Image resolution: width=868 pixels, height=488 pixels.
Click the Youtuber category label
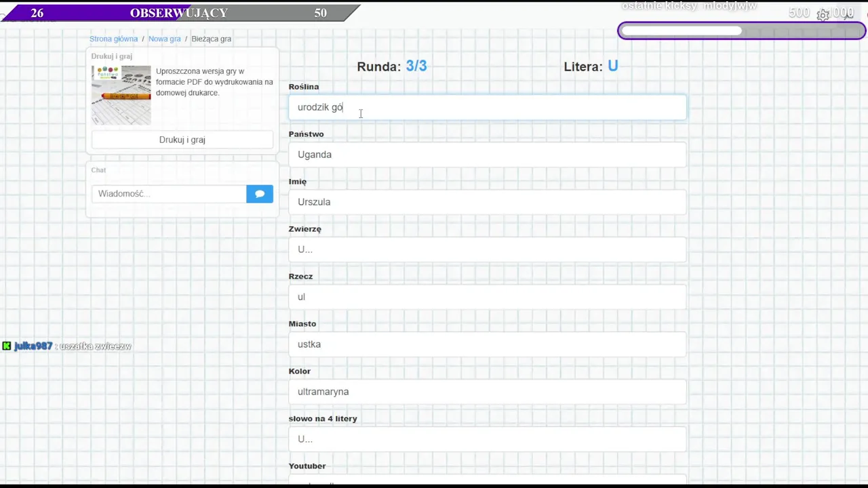307,466
